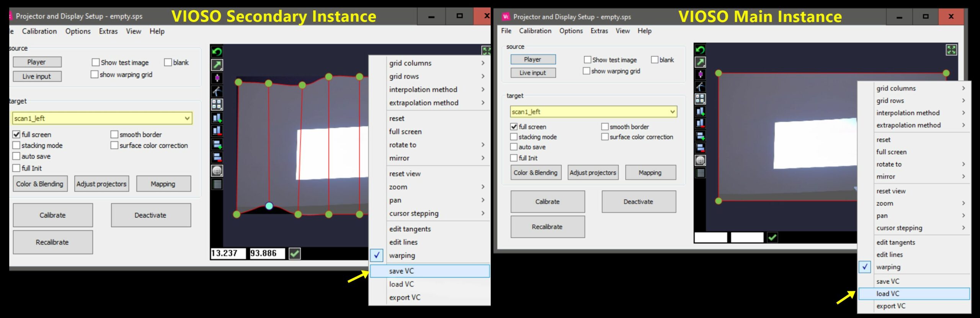Image resolution: width=980 pixels, height=318 pixels.
Task: Open Color & Blending in Main Instance
Action: coord(536,173)
